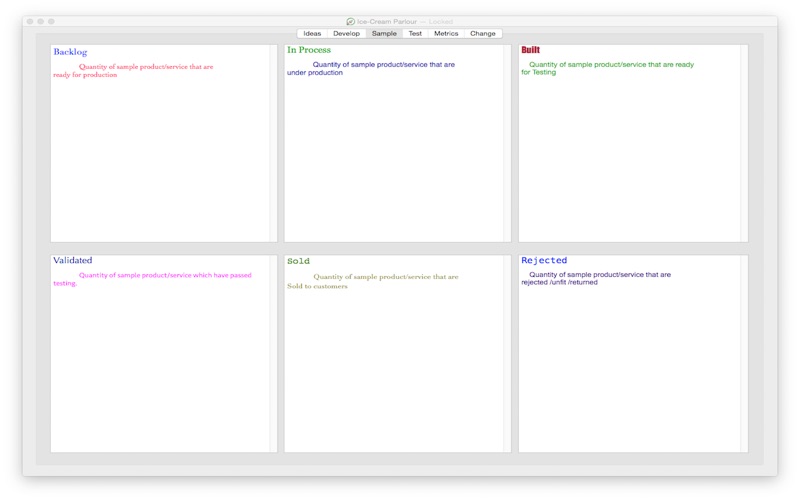Click the Rejected panel scrollbar

(744, 354)
